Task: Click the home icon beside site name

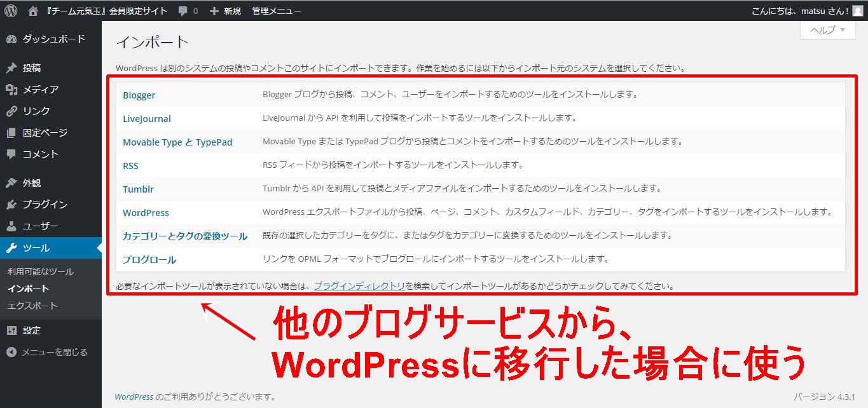Action: click(34, 10)
